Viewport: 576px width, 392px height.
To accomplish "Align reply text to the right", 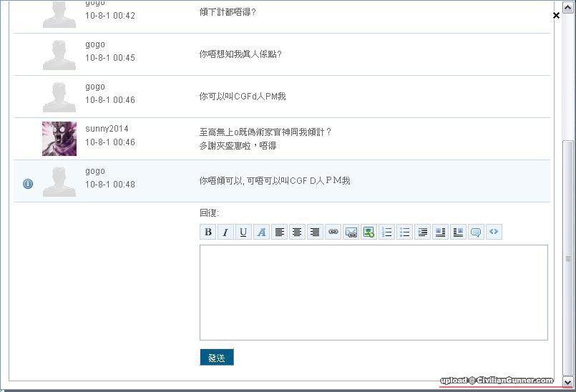I will [315, 232].
